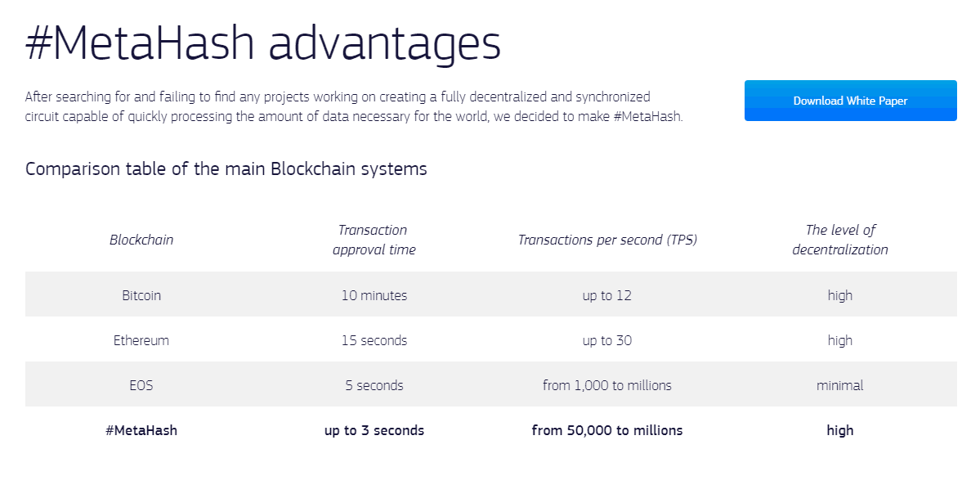The image size is (980, 485).
Task: Select the Bitcoin row name cell
Action: tap(141, 294)
